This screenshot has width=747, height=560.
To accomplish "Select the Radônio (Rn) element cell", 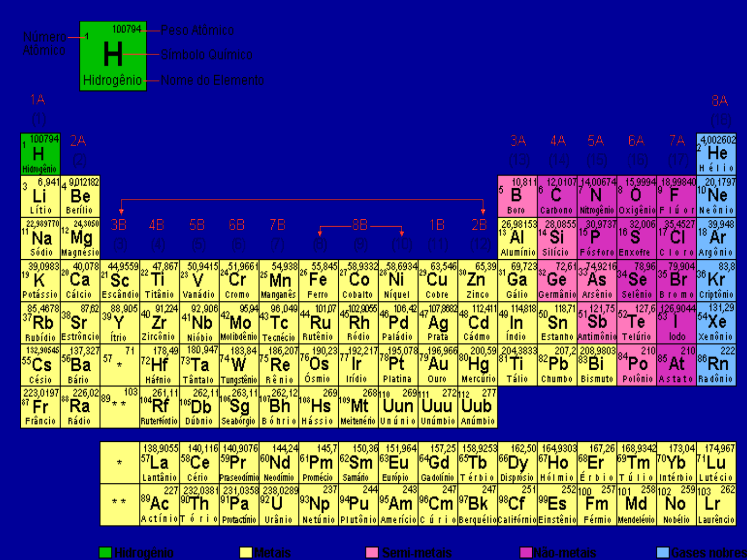I will 716,365.
